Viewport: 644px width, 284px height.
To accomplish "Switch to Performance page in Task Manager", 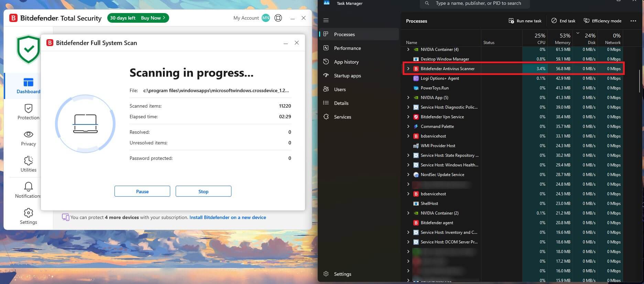I will pos(359,48).
